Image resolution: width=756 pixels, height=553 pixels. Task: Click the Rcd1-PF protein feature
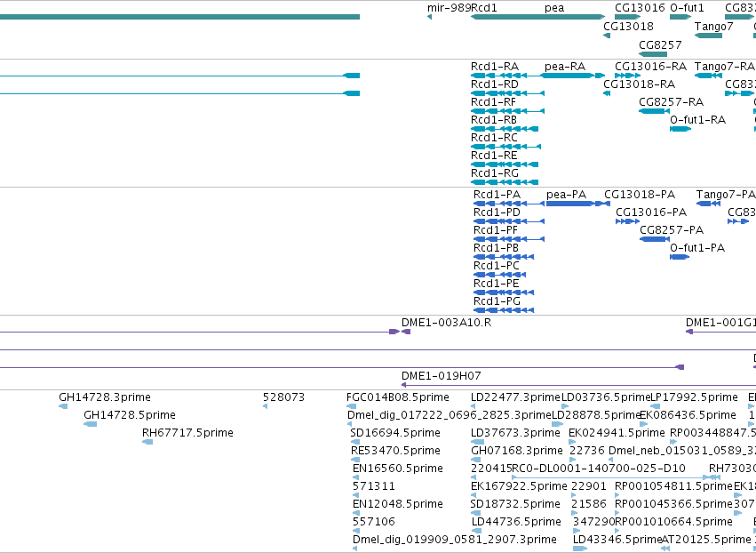(x=509, y=239)
